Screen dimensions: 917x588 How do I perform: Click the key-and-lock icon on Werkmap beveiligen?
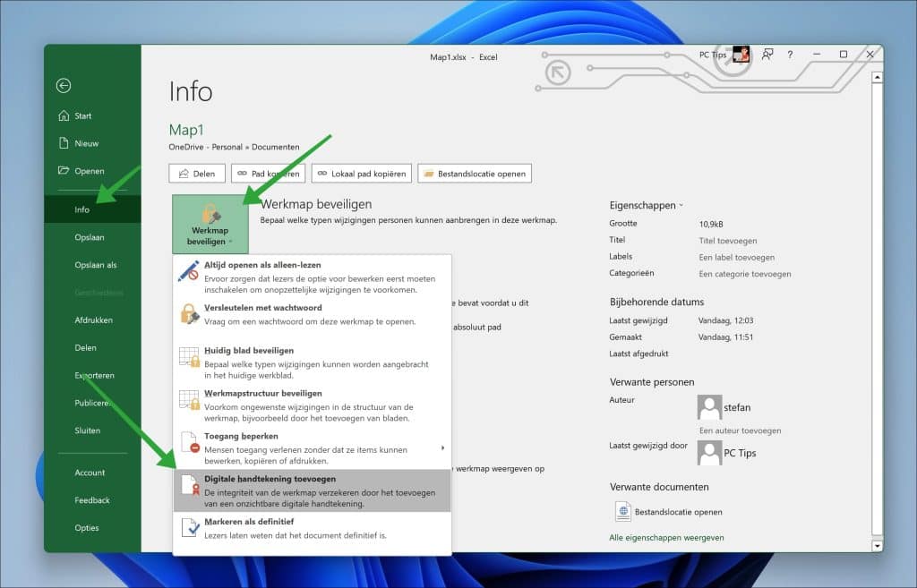point(210,212)
